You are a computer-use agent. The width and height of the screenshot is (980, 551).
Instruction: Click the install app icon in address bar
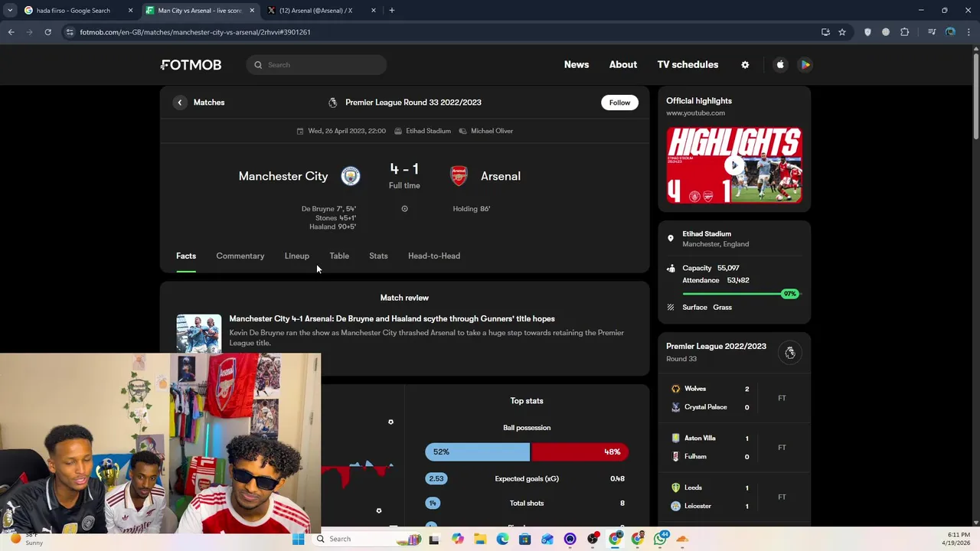click(x=825, y=32)
